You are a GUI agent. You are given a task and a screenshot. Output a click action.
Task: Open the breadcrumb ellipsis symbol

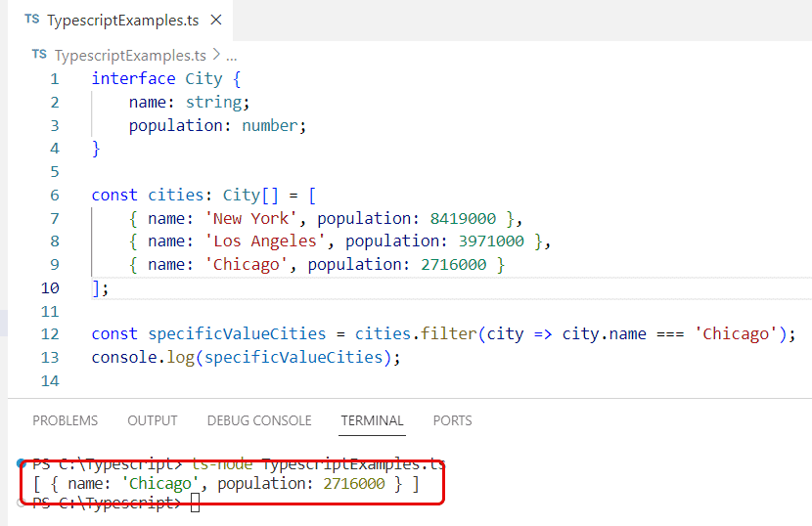click(232, 56)
